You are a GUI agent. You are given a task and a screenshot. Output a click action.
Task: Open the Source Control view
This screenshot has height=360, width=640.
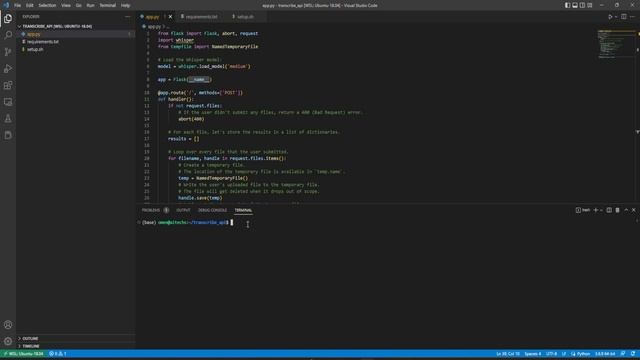(x=8, y=52)
